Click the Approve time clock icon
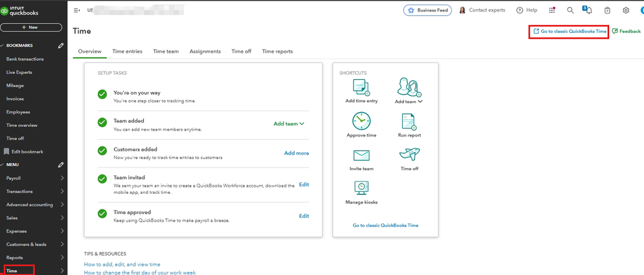644x275 pixels. (x=362, y=121)
